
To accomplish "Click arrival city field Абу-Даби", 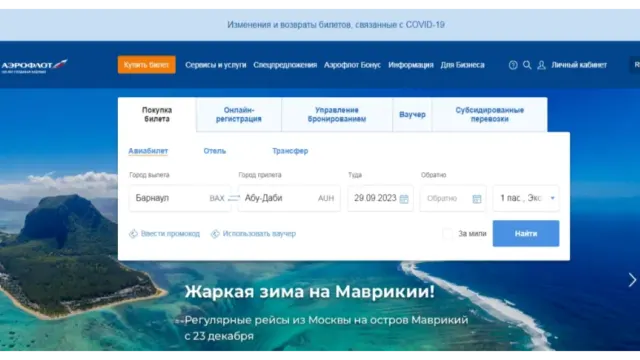I will (289, 198).
